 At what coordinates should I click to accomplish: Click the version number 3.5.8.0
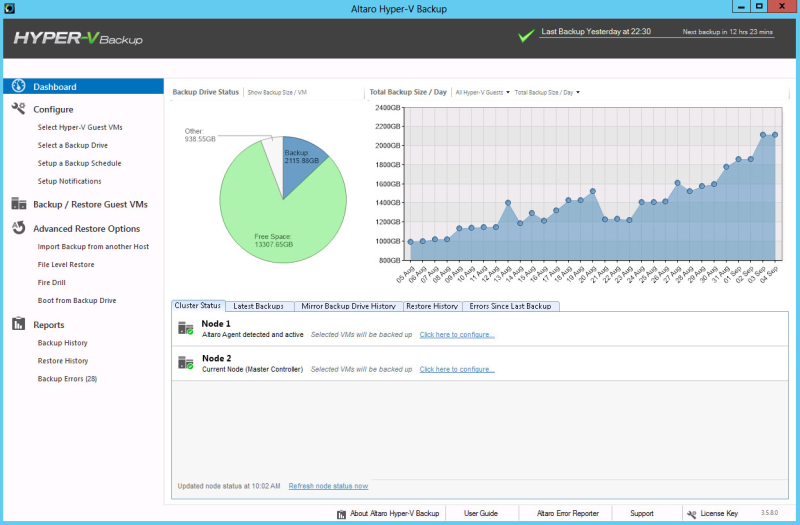(769, 513)
